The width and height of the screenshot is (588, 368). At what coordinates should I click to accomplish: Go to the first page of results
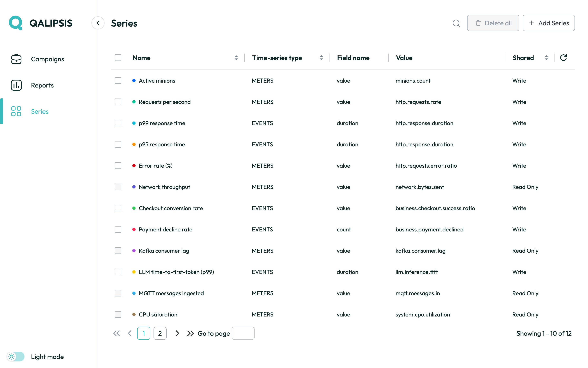pyautogui.click(x=117, y=333)
